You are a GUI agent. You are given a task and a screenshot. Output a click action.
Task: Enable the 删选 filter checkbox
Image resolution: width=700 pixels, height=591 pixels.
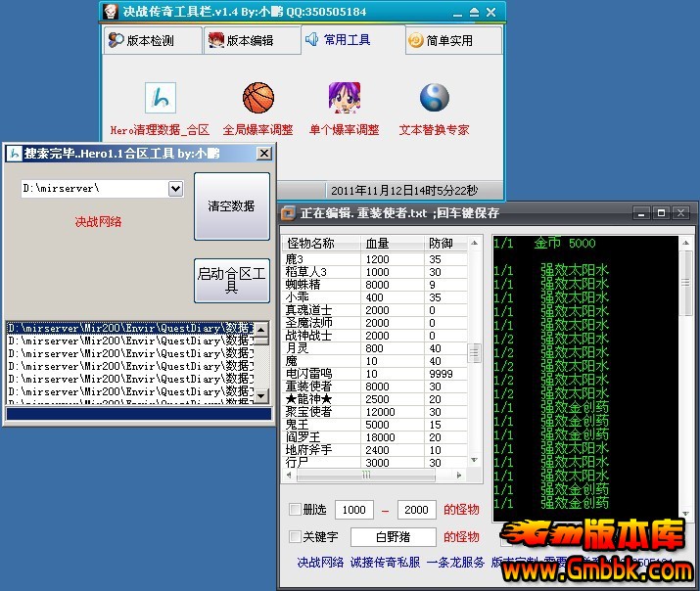click(x=296, y=510)
